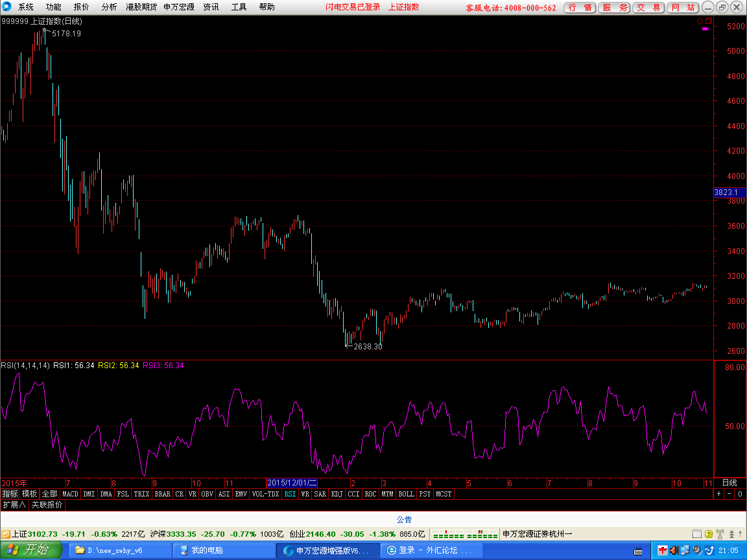Switch the indicator to BRAR

click(163, 495)
